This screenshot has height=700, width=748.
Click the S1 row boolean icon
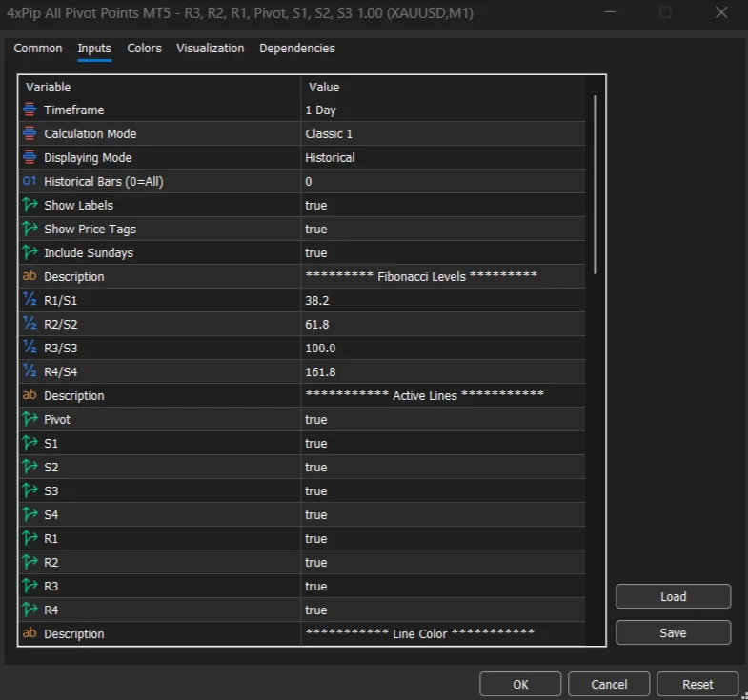(30, 443)
